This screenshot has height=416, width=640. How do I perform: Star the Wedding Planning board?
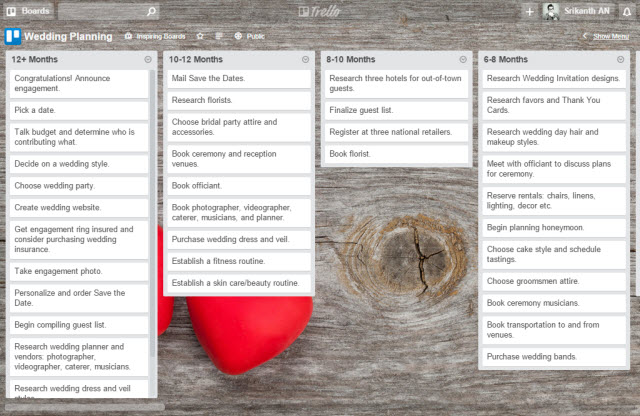[x=200, y=36]
